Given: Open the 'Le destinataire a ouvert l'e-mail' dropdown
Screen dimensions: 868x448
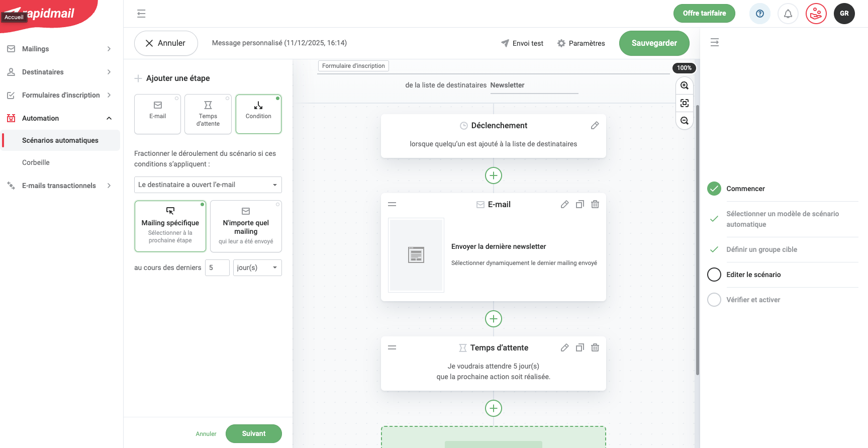Looking at the screenshot, I should 208,185.
